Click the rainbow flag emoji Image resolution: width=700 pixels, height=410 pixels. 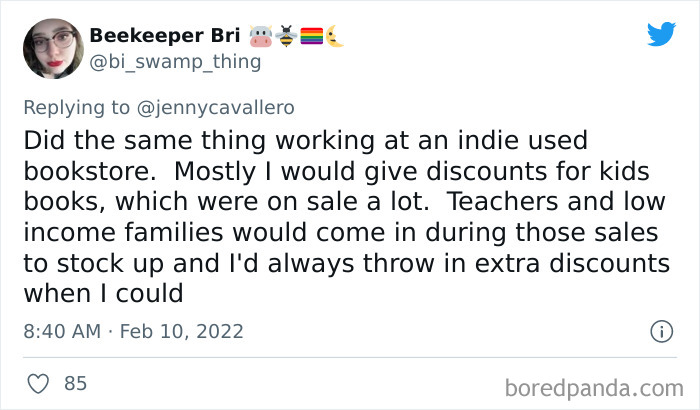[x=310, y=37]
